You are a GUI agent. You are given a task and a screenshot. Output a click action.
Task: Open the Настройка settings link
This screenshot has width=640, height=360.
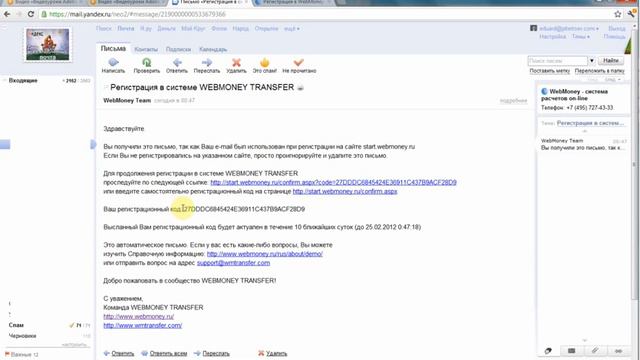click(553, 36)
